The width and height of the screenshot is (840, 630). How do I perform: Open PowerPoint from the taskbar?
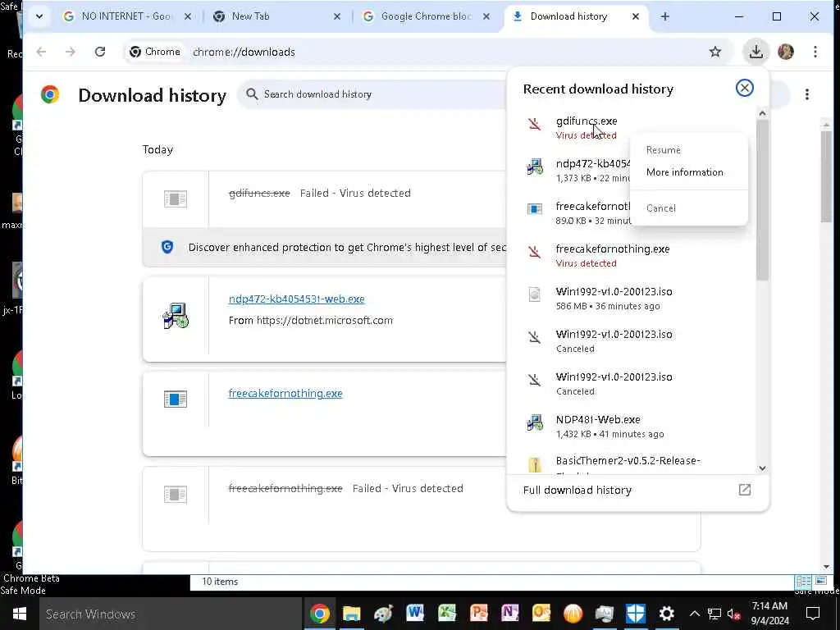(478, 614)
